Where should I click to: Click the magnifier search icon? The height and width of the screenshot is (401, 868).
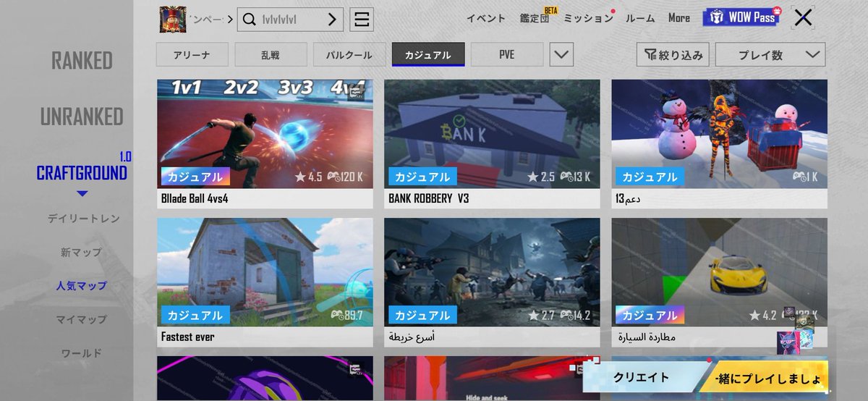tap(250, 20)
